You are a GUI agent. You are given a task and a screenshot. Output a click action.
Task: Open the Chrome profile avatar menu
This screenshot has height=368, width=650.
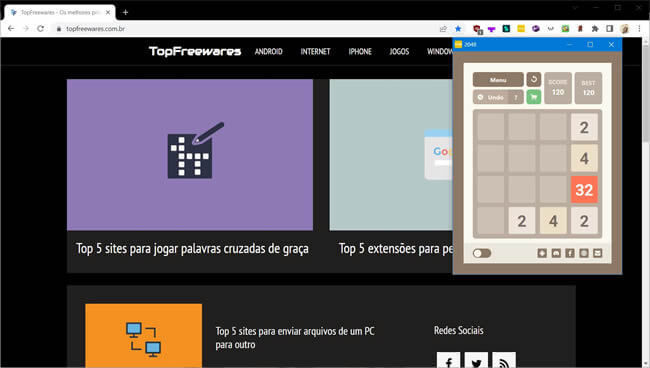(x=625, y=29)
